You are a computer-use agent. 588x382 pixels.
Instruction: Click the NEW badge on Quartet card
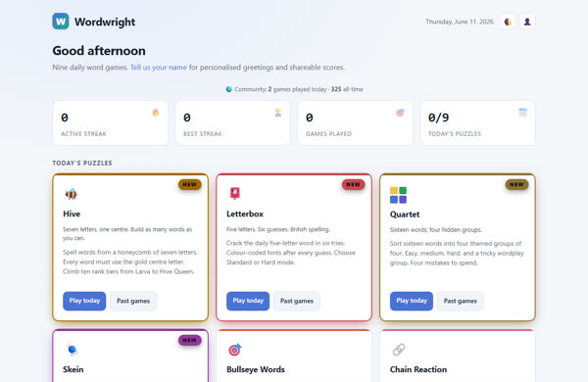pyautogui.click(x=516, y=184)
